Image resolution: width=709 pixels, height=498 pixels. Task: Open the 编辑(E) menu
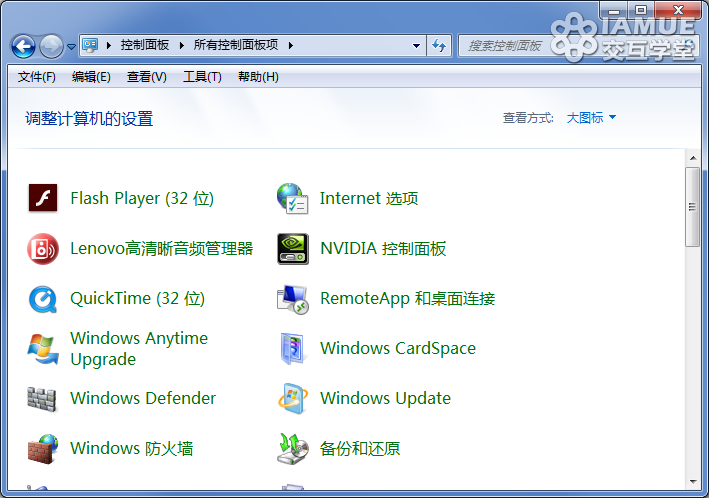(x=91, y=77)
